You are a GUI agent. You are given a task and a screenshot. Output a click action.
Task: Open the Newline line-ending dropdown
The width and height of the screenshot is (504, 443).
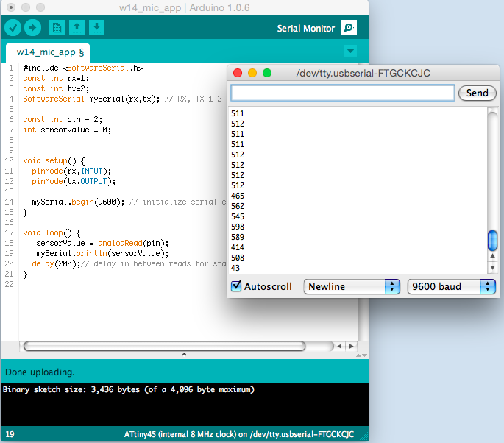pos(352,286)
